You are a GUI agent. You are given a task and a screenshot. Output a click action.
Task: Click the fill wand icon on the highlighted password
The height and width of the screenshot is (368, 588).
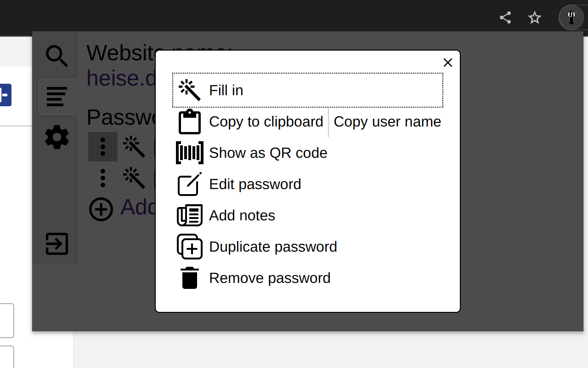pos(134,146)
